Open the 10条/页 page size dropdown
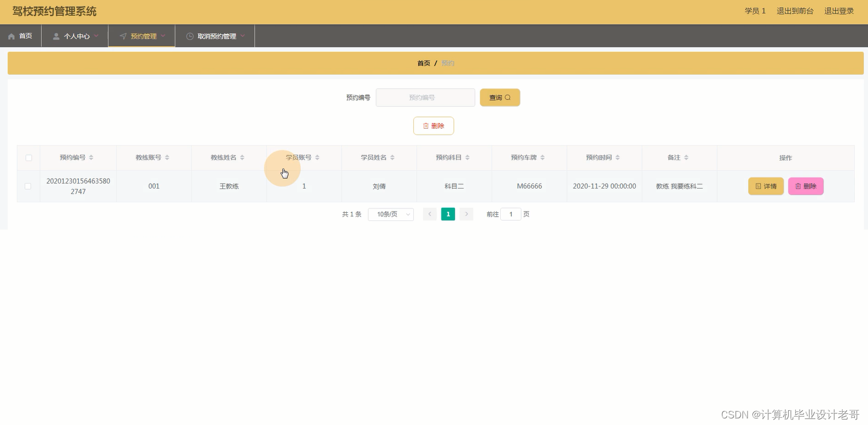 tap(391, 214)
